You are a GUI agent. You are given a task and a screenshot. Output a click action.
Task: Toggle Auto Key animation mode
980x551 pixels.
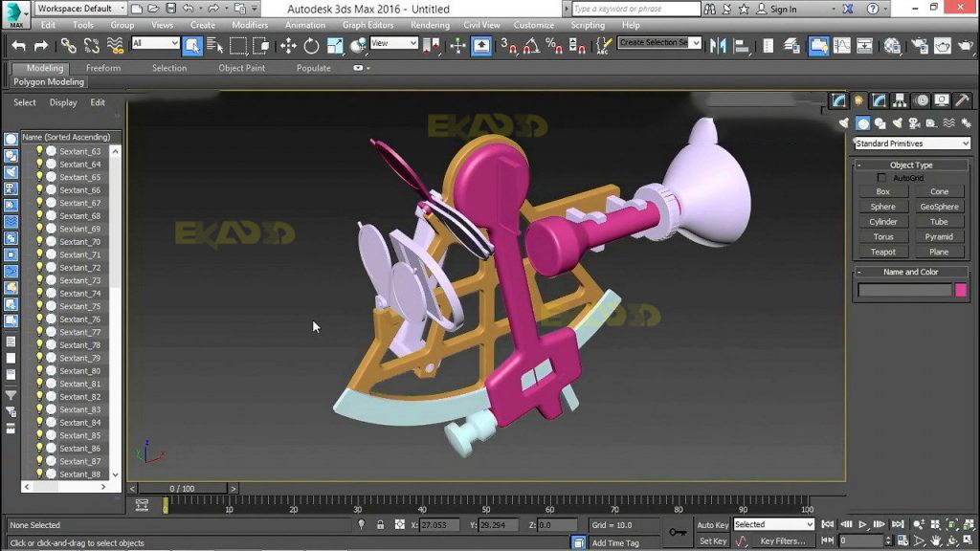click(712, 524)
